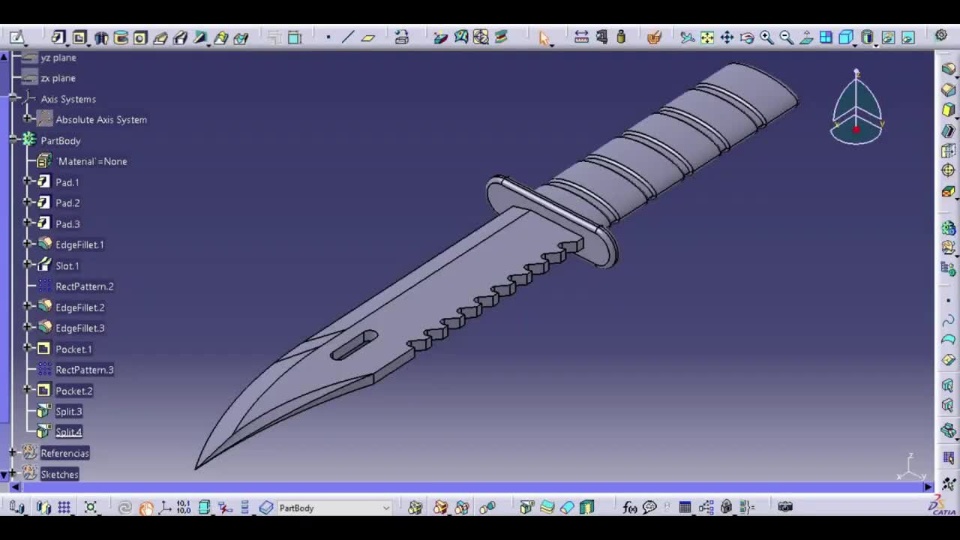Expand the Slot.1 tree node
Image resolution: width=960 pixels, height=540 pixels.
(27, 264)
